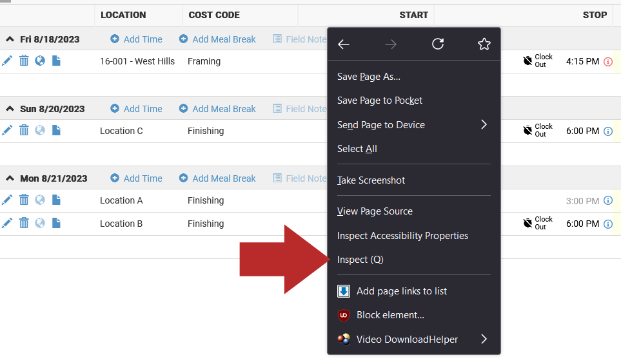Click the Location C cell
The height and width of the screenshot is (364, 621).
click(121, 131)
